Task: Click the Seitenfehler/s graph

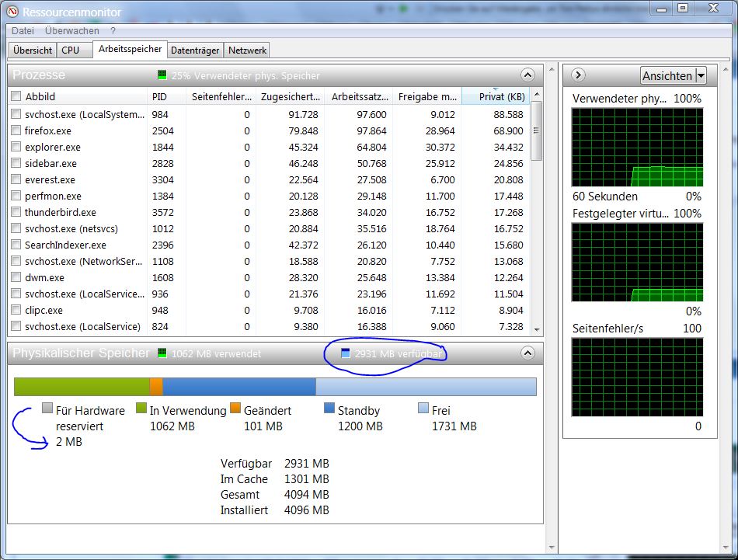Action: point(637,377)
